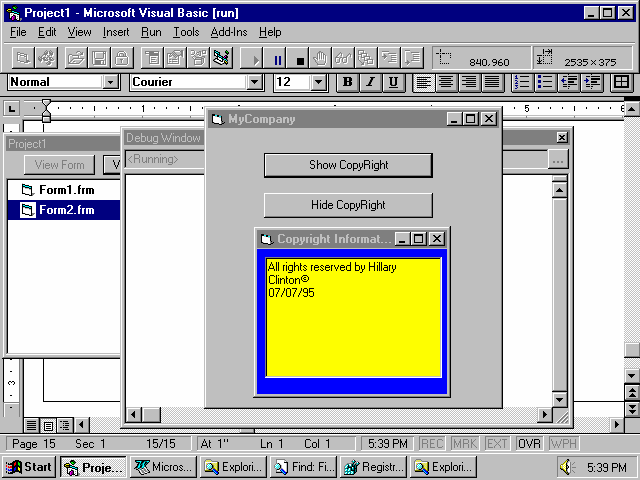Click the numbered list icon
The height and width of the screenshot is (480, 640).
click(x=522, y=82)
